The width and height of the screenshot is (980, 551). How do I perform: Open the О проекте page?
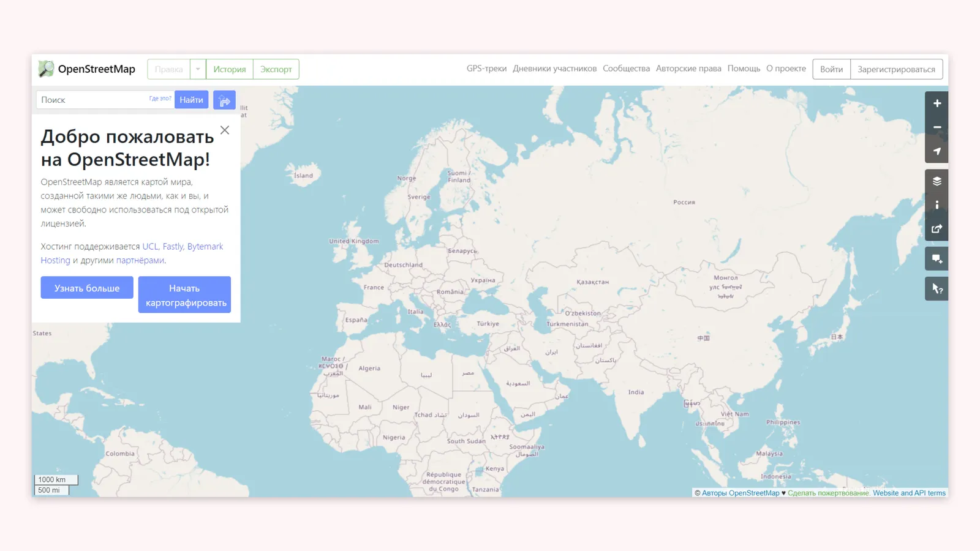786,69
